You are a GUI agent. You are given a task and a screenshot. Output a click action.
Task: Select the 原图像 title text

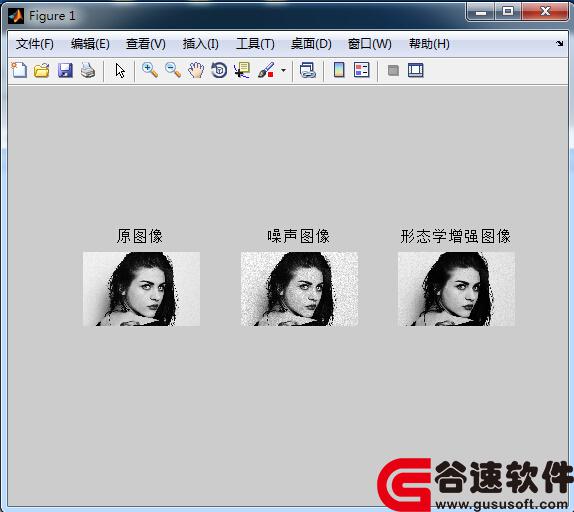[x=140, y=236]
